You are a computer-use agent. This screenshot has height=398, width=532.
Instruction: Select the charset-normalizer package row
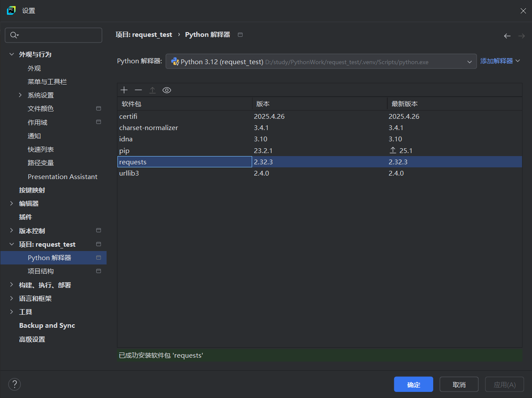tap(320, 127)
